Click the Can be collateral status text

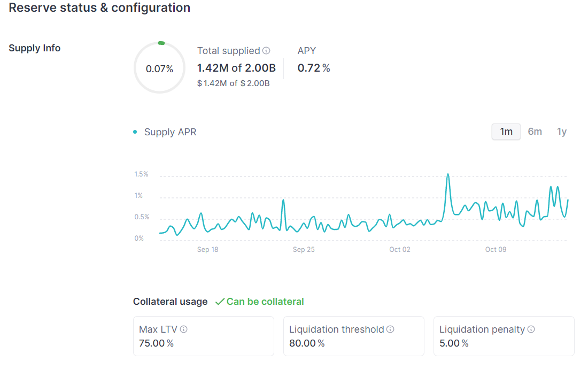coord(265,302)
